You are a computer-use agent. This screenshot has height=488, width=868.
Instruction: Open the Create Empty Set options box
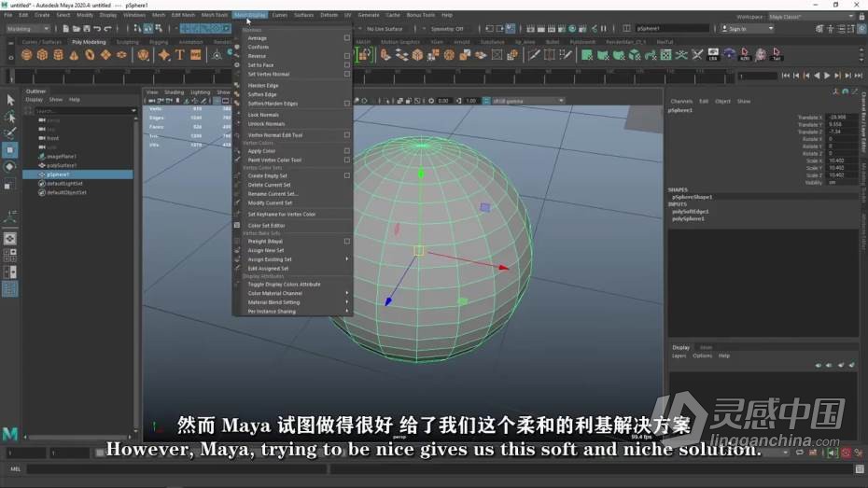347,175
